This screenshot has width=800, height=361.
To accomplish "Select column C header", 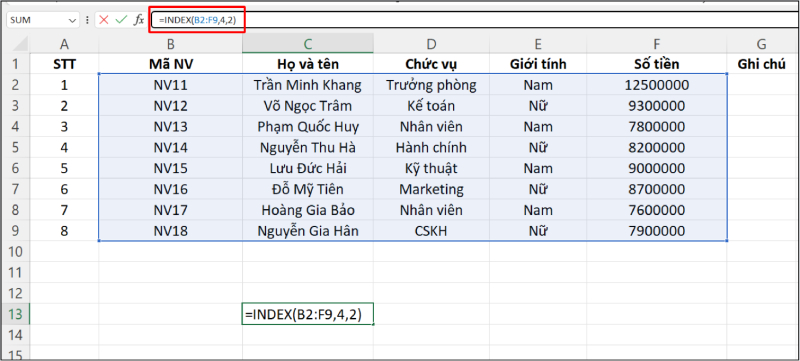I will coord(308,44).
